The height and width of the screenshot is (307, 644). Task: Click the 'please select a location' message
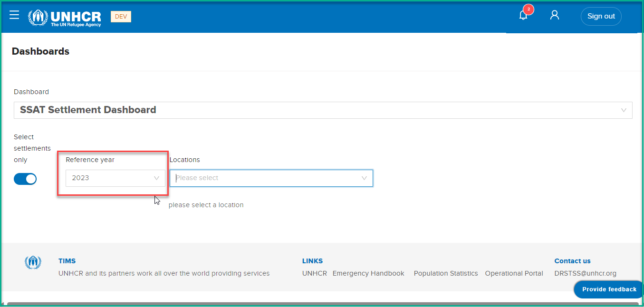click(x=206, y=205)
